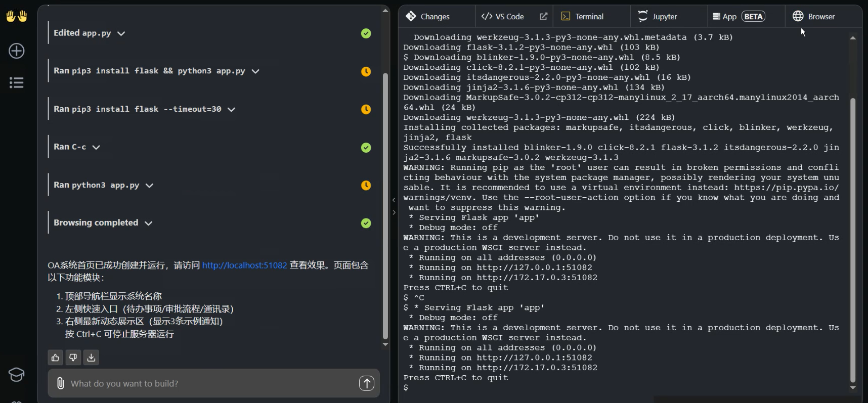
Task: Give the response a thumbs up
Action: coord(55,357)
